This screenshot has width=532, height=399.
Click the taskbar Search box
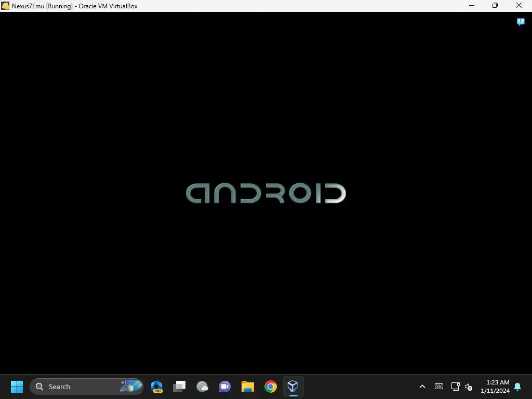(x=87, y=387)
